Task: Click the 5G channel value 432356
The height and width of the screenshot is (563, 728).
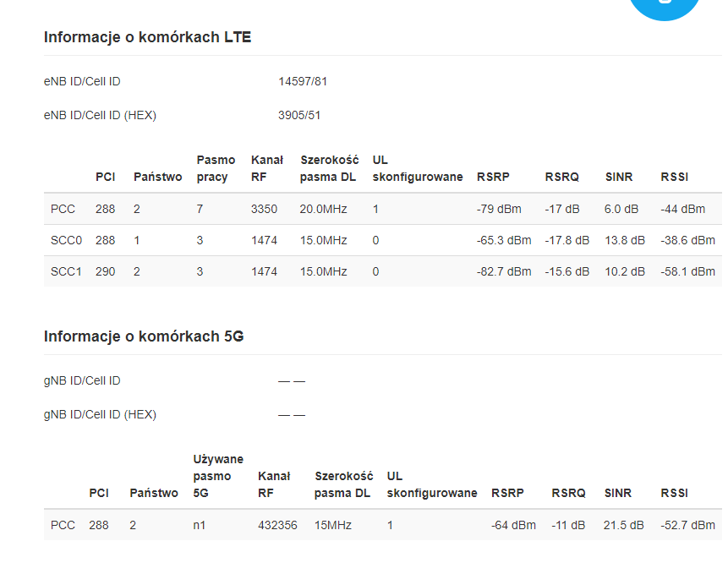Action: (277, 526)
